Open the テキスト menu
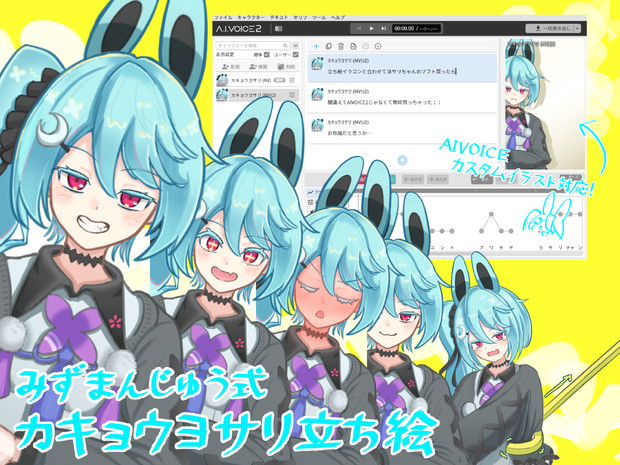This screenshot has width=620, height=465. [x=279, y=18]
